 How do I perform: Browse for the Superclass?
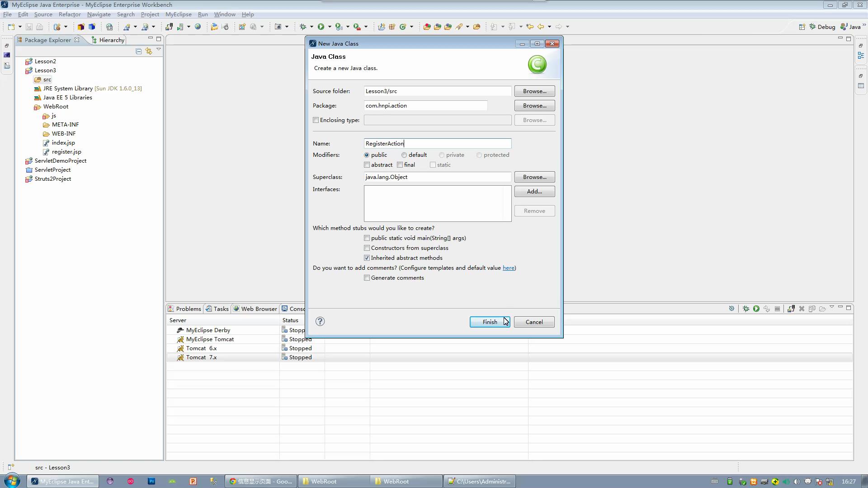click(534, 177)
